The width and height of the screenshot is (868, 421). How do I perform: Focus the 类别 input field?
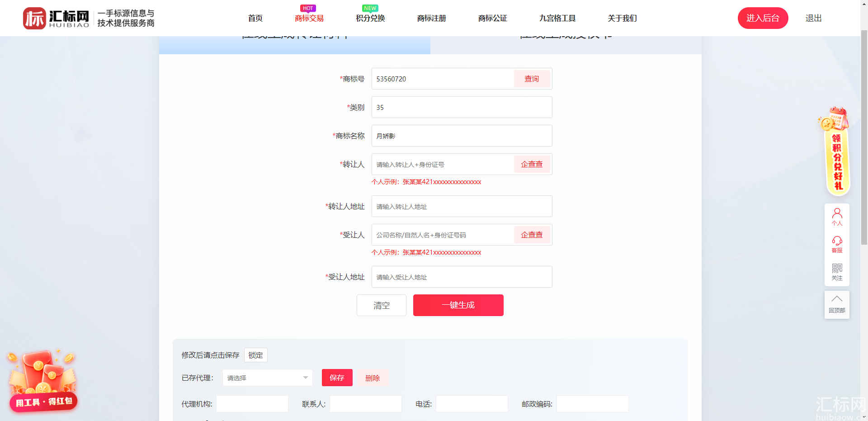[462, 107]
